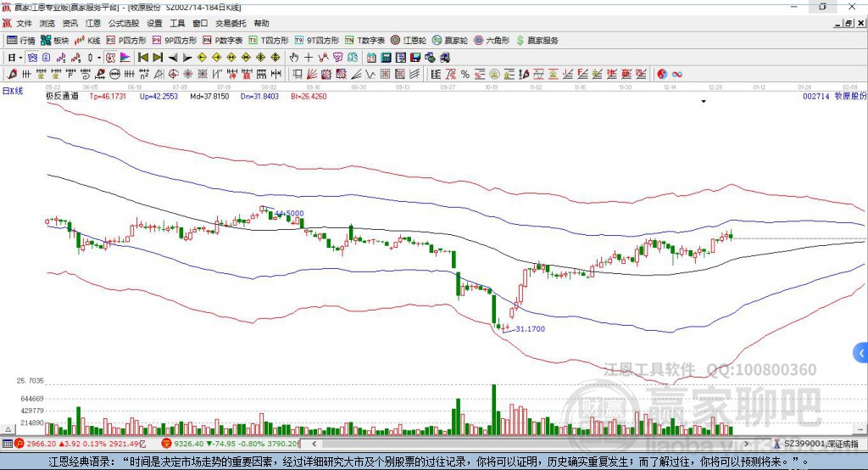This screenshot has height=470, width=868.
Task: Move chart left with black left arrow
Action: tap(173, 58)
